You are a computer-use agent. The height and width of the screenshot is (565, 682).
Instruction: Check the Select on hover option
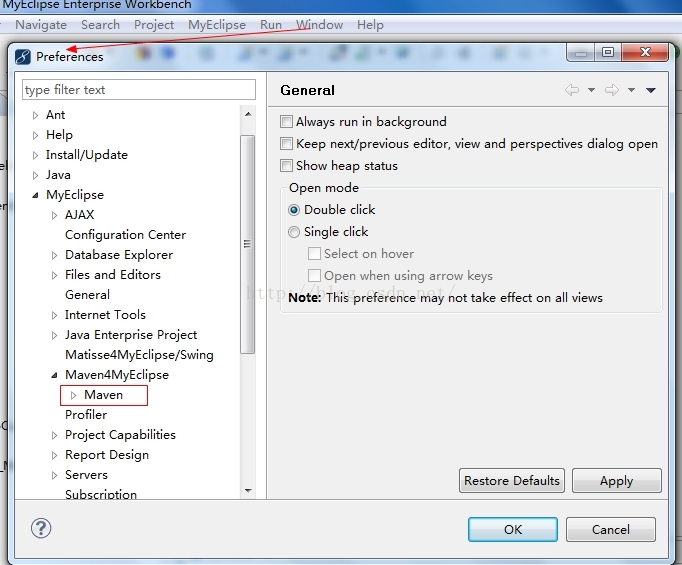(314, 254)
